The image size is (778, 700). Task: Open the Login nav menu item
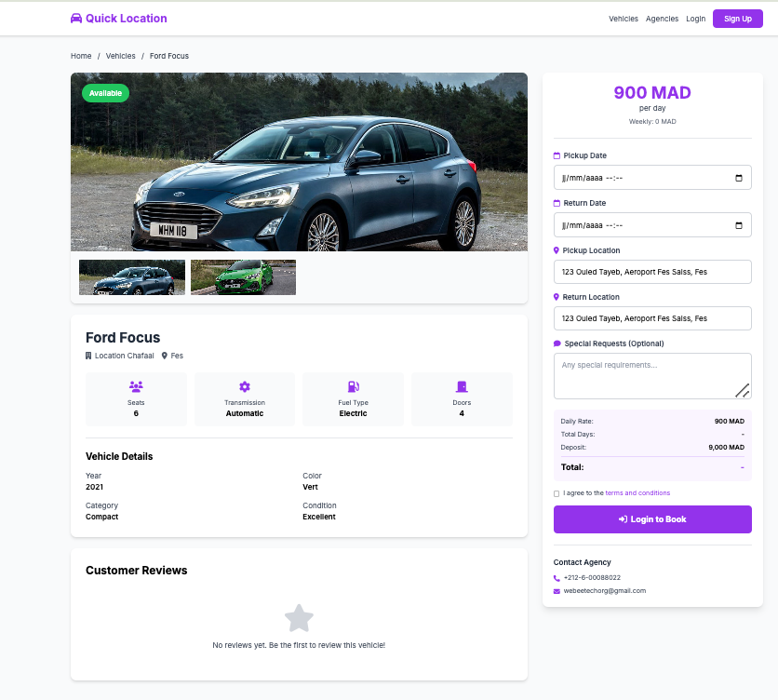[695, 19]
